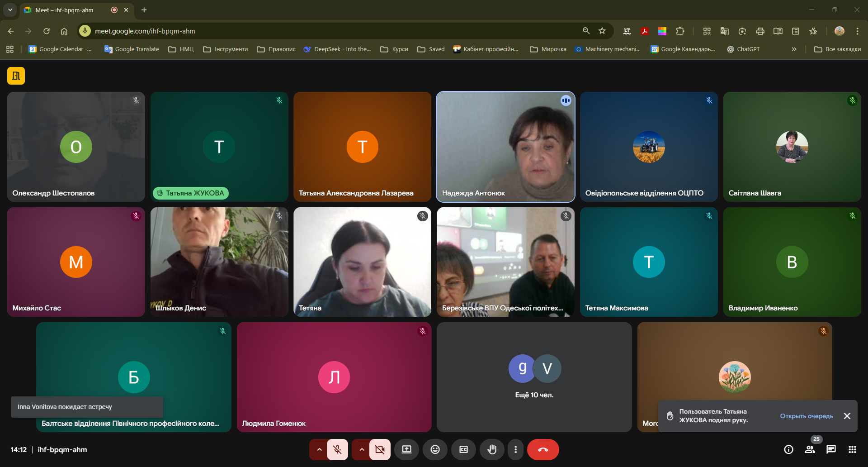
Task: Toggle closed captions
Action: (x=463, y=449)
